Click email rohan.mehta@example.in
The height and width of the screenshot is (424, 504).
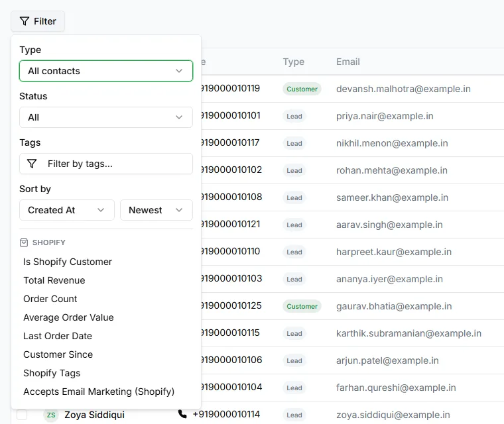coord(392,170)
